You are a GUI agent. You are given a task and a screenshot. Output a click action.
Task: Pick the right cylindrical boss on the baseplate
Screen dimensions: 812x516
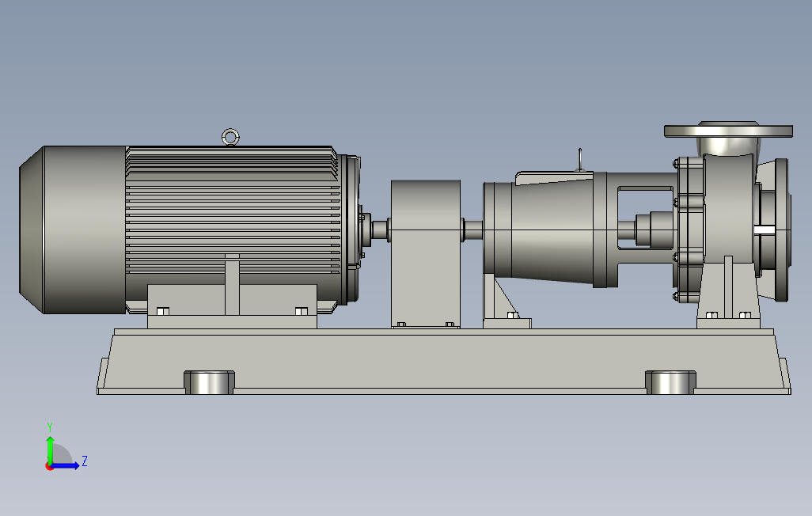coord(670,382)
